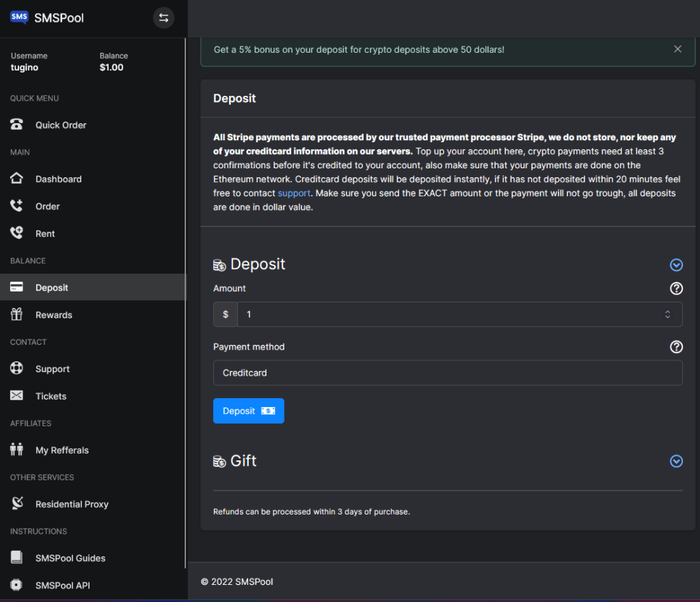The image size is (700, 602).
Task: Open the Payment method Creditcard dropdown
Action: point(448,373)
